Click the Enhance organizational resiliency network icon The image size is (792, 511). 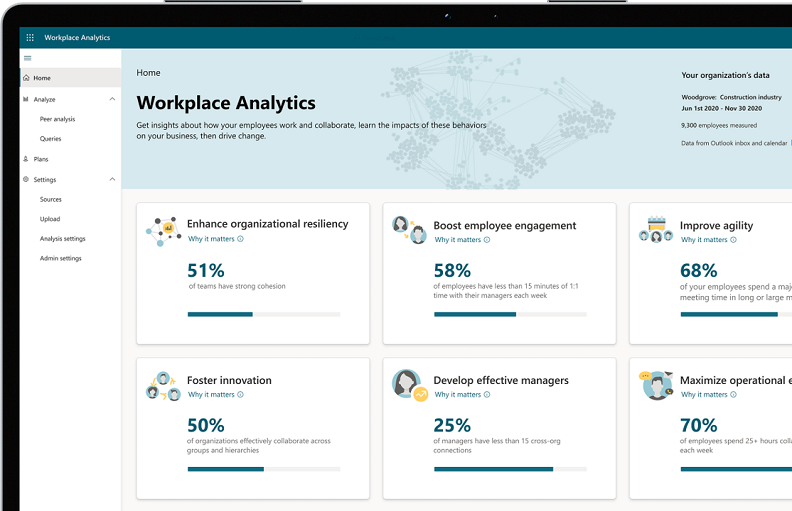click(163, 231)
